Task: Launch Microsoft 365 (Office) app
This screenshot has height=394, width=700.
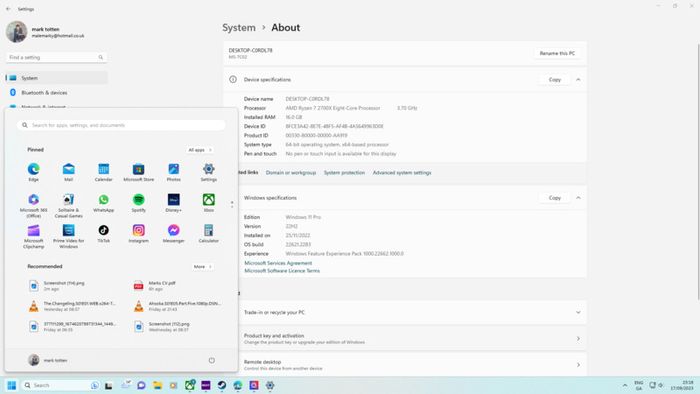Action: (x=33, y=205)
